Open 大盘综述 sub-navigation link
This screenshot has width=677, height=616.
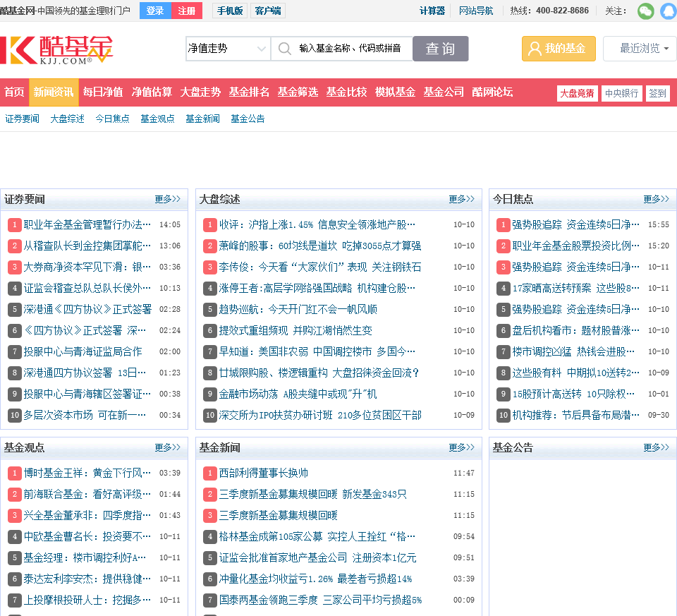pos(68,119)
